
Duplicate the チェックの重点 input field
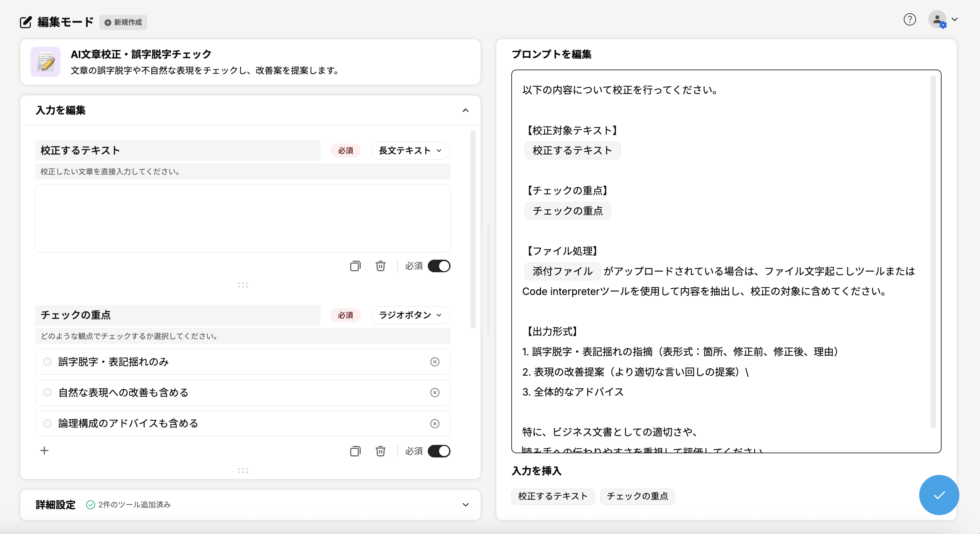[355, 451]
